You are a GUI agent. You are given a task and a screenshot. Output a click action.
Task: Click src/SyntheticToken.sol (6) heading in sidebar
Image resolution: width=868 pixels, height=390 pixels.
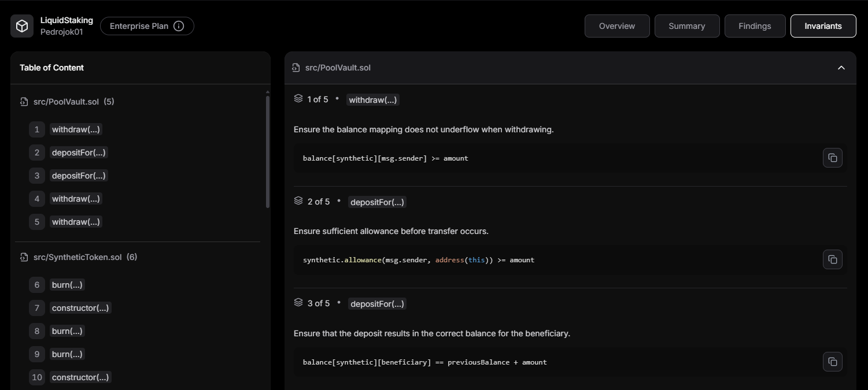click(85, 257)
